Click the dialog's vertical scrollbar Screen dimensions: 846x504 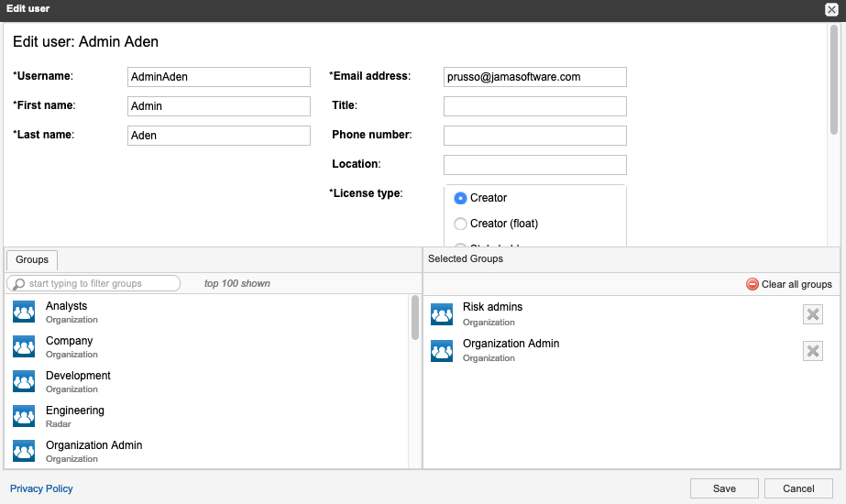(833, 80)
